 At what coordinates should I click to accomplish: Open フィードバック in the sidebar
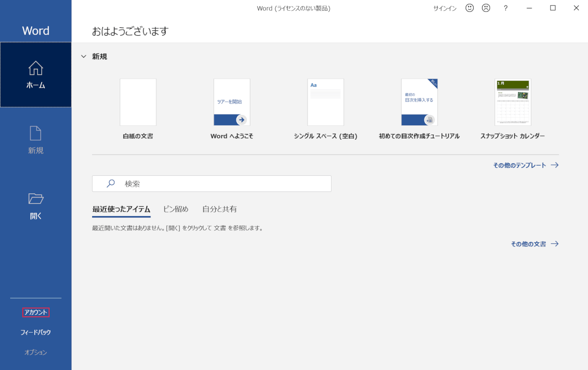pyautogui.click(x=36, y=333)
